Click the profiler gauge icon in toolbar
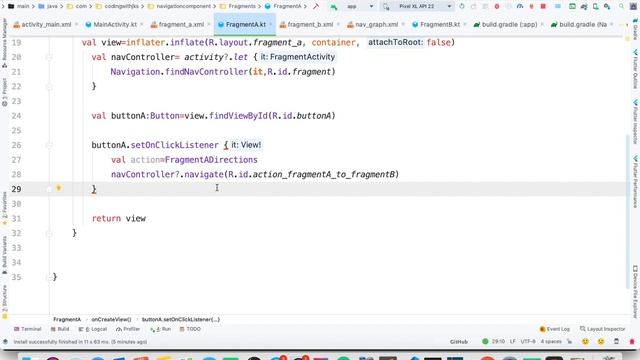640x360 pixels. coord(520,7)
